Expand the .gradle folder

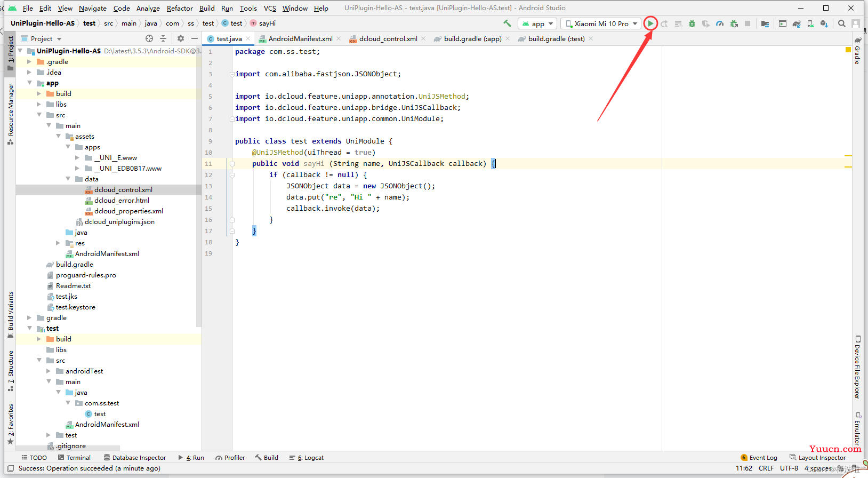click(x=29, y=62)
